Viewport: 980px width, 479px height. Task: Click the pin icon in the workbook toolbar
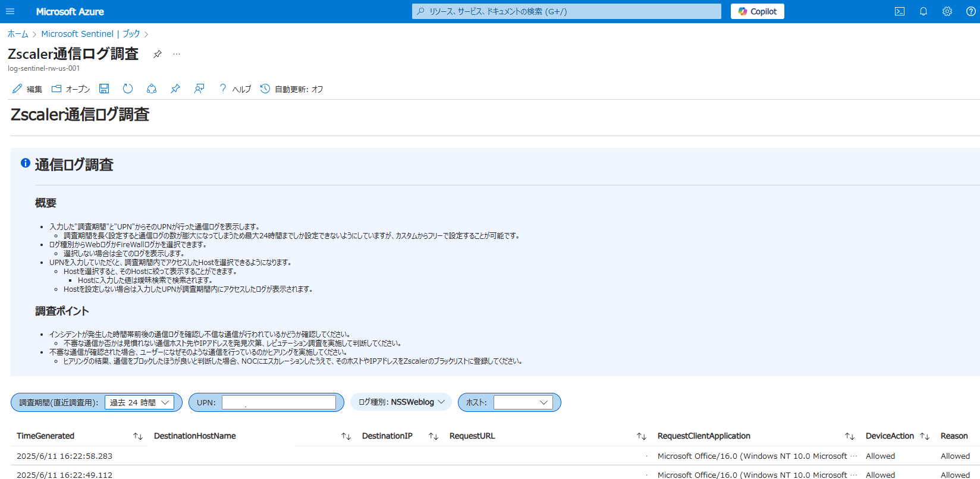pyautogui.click(x=175, y=89)
